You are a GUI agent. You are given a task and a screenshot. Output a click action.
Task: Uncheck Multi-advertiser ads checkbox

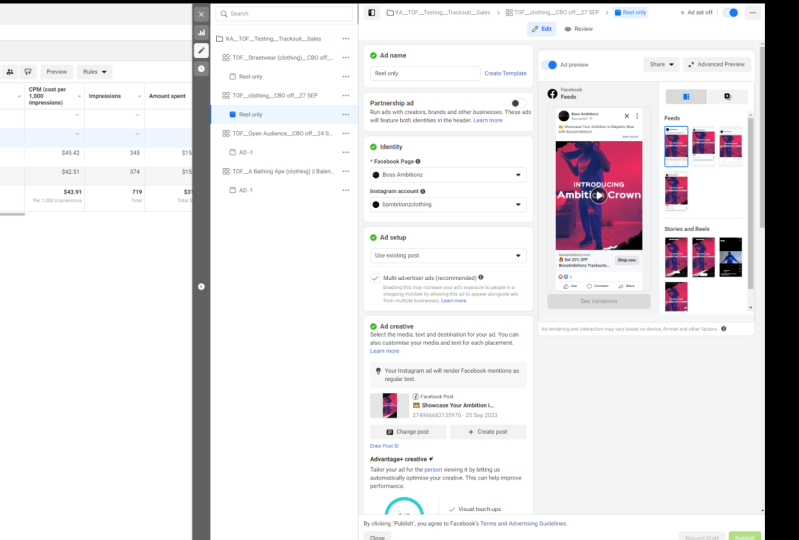coord(375,278)
